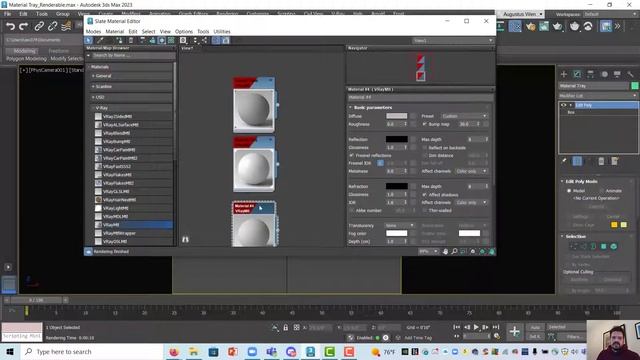Viewport: 640px width, 360px height.
Task: Click Assign Material to Selection icon
Action: pos(119,40)
